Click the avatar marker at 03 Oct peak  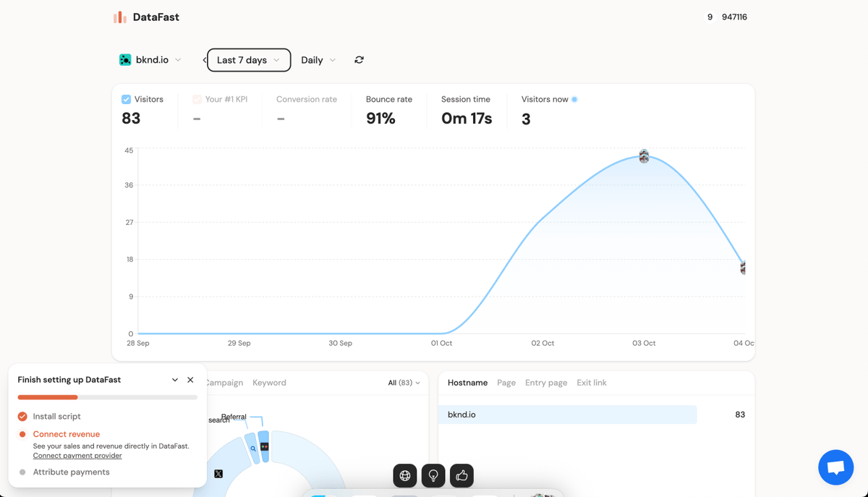pyautogui.click(x=644, y=156)
